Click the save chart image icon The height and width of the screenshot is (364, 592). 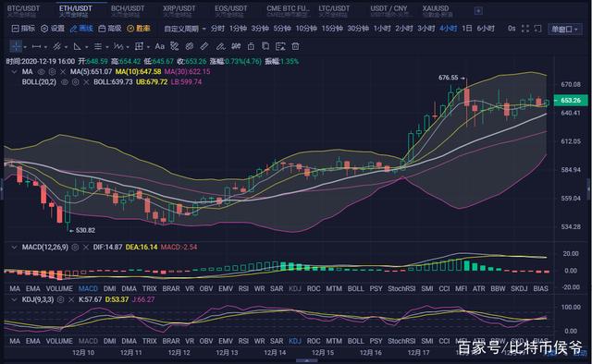click(280, 46)
